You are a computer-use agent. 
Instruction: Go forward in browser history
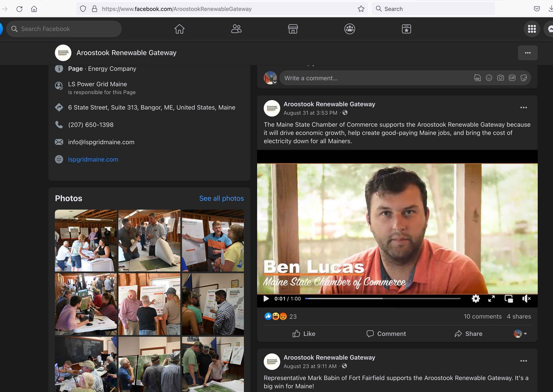[x=4, y=9]
